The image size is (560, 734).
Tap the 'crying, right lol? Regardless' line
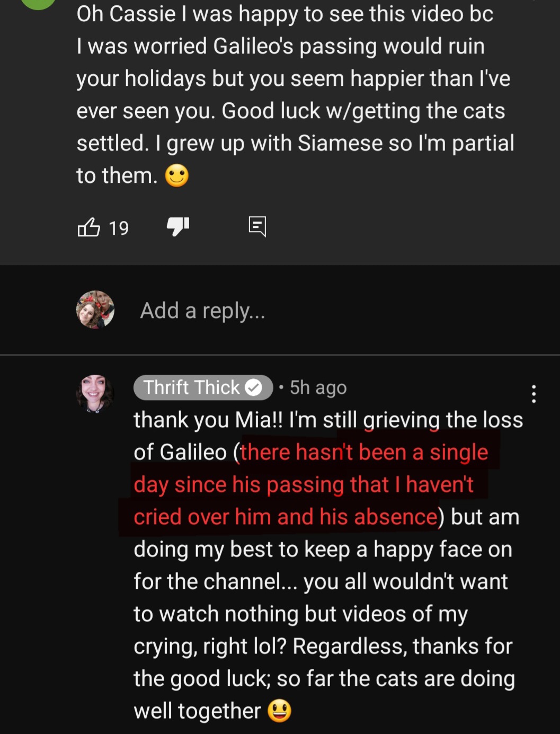[323, 647]
